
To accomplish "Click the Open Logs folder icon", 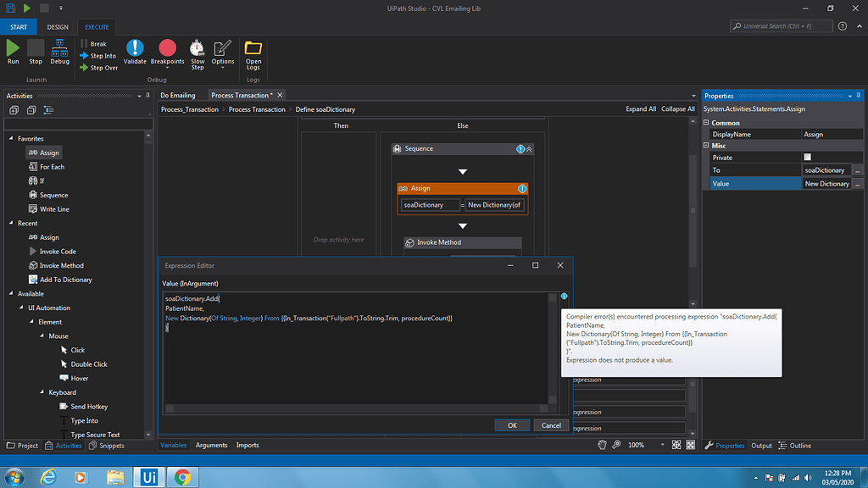I will (x=253, y=48).
